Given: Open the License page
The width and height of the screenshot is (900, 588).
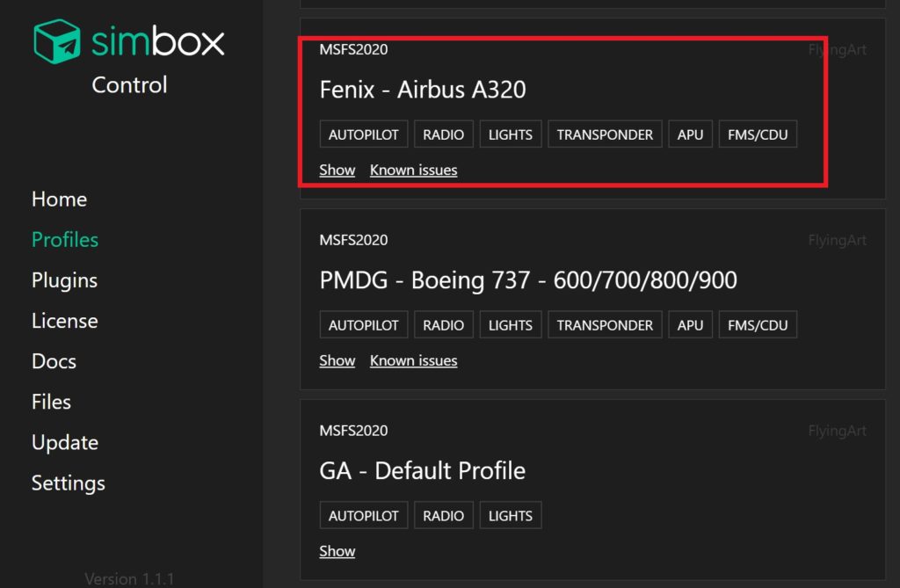Looking at the screenshot, I should [64, 320].
